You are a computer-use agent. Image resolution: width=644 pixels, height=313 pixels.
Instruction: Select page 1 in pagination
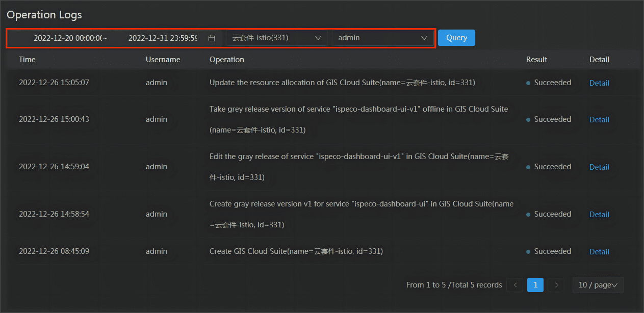click(535, 285)
